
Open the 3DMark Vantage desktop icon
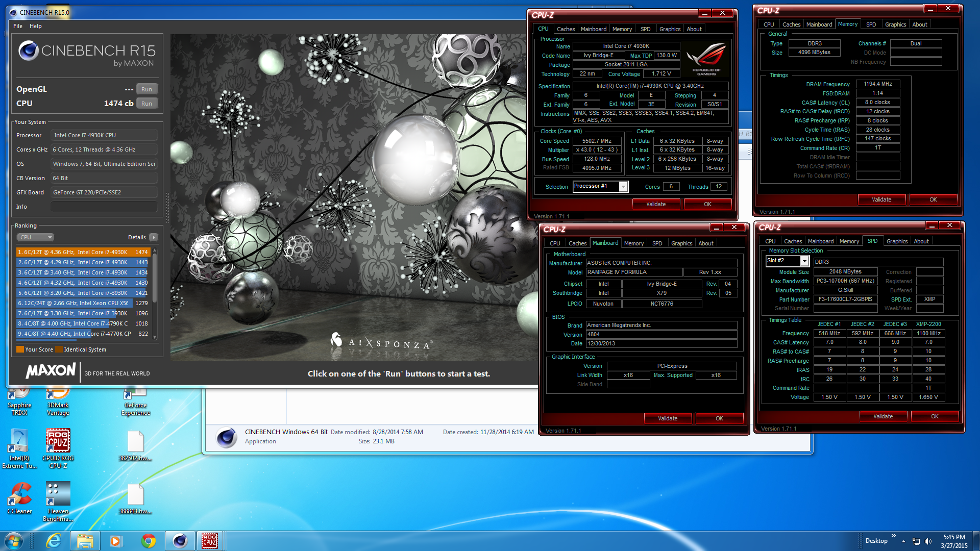tap(58, 402)
